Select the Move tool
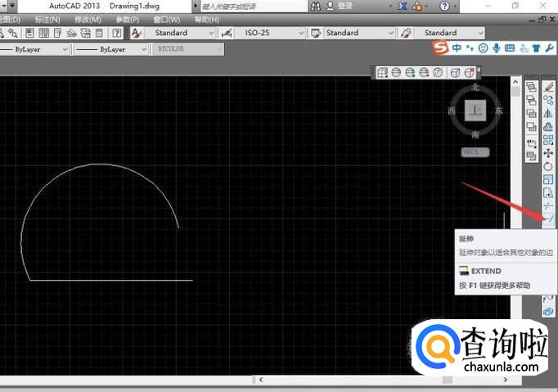This screenshot has height=392, width=558. pyautogui.click(x=548, y=152)
